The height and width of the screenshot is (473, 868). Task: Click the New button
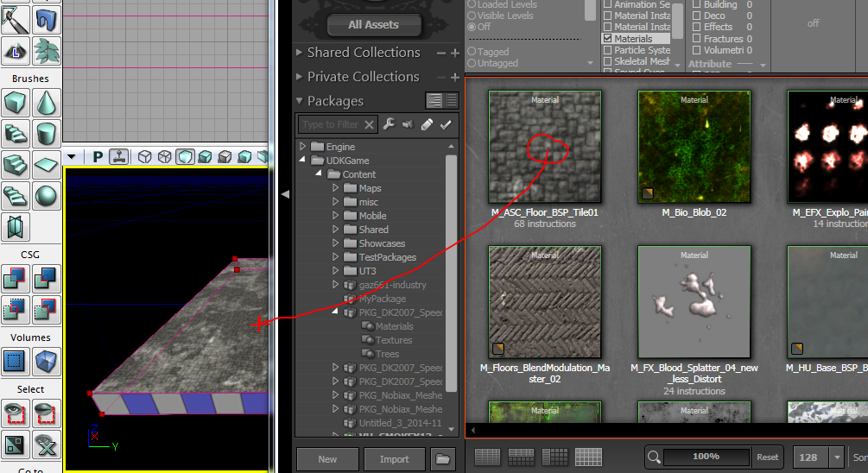327,459
